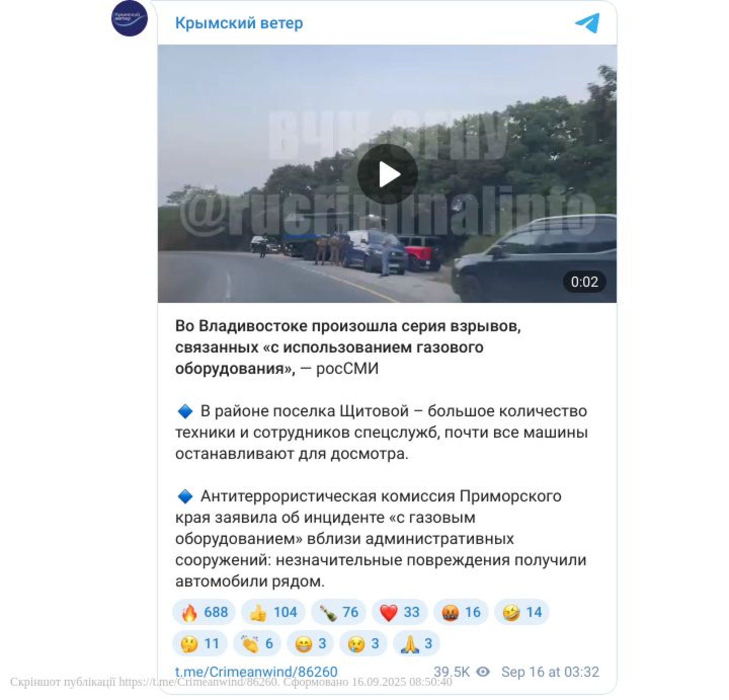The height and width of the screenshot is (700, 729).
Task: Click the Крымский ветер channel name
Action: click(239, 23)
